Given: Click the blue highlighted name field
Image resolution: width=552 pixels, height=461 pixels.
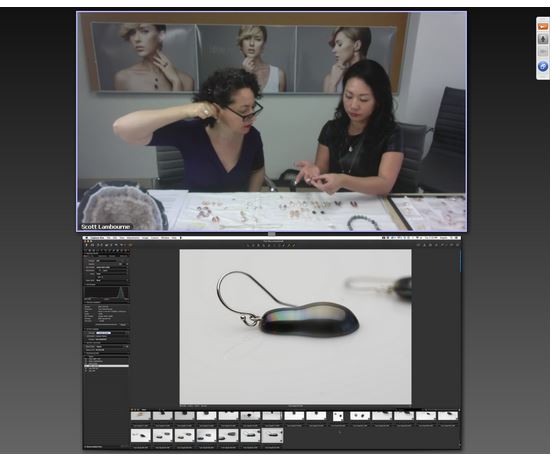Looking at the screenshot, I should click(104, 333).
